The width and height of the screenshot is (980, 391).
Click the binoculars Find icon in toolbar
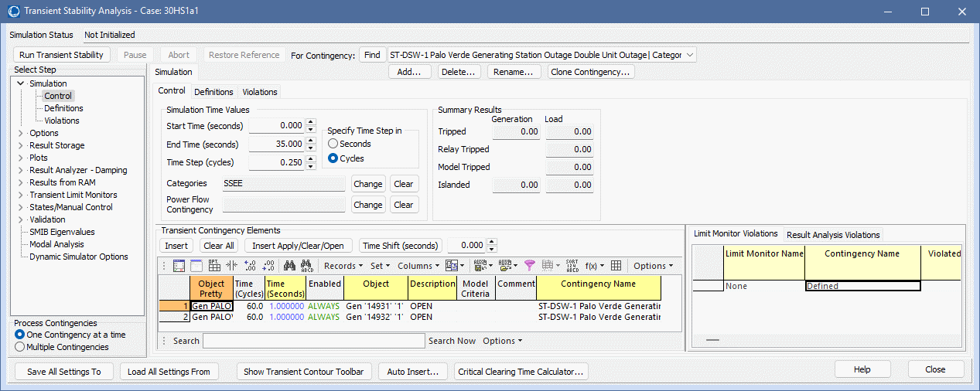tap(289, 266)
